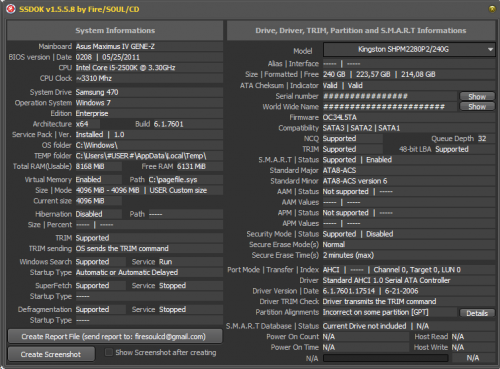Click 'Intel Core i5-2500K @ 3.30GHz' text

[125, 68]
